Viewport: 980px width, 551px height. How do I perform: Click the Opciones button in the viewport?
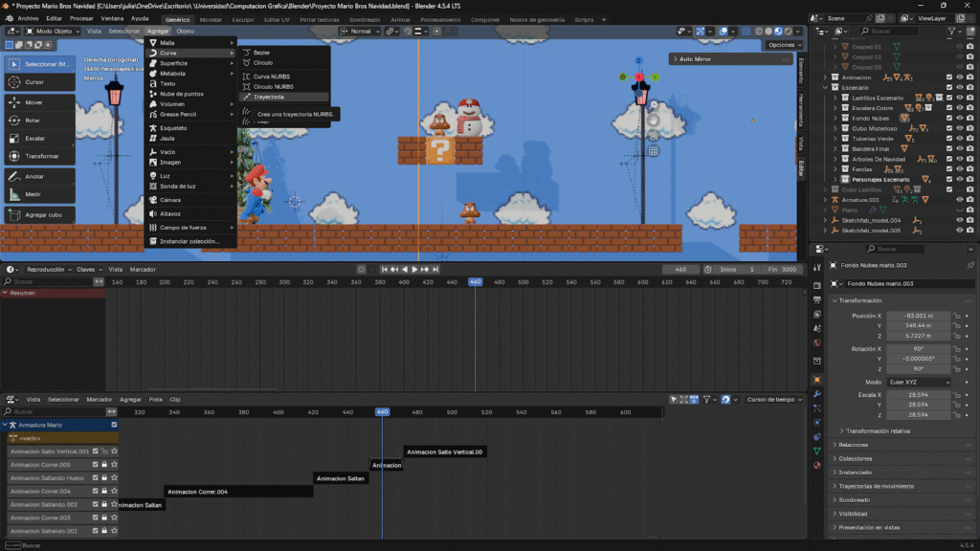(783, 45)
